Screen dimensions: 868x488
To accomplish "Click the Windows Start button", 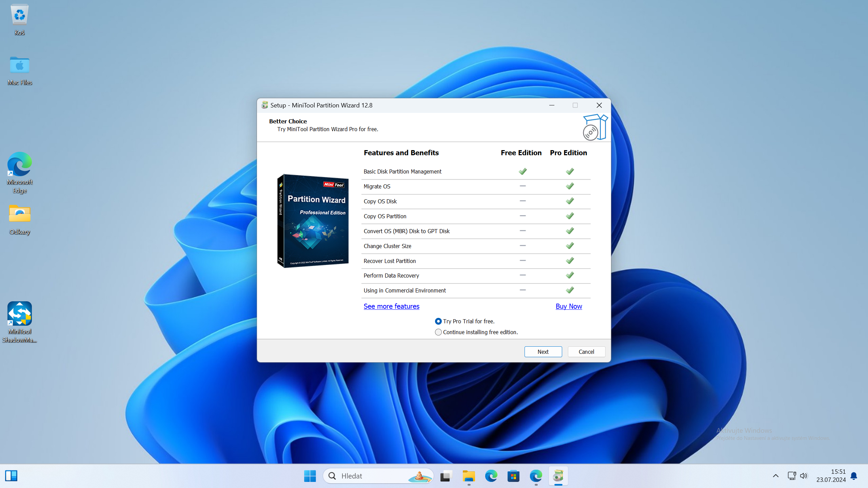I will click(x=310, y=476).
